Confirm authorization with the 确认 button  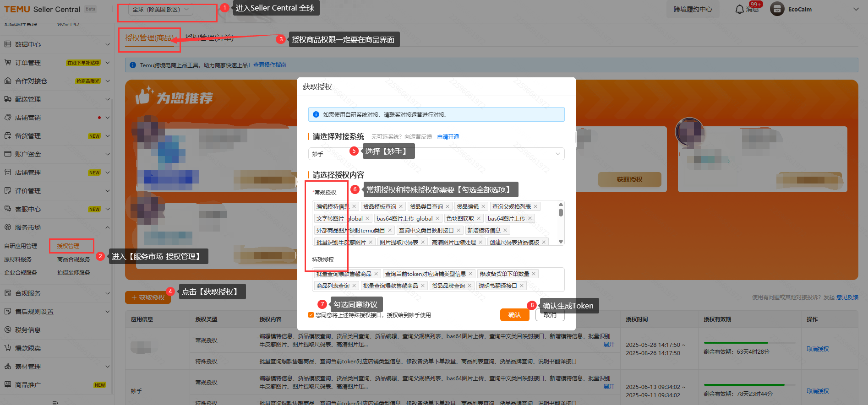514,315
